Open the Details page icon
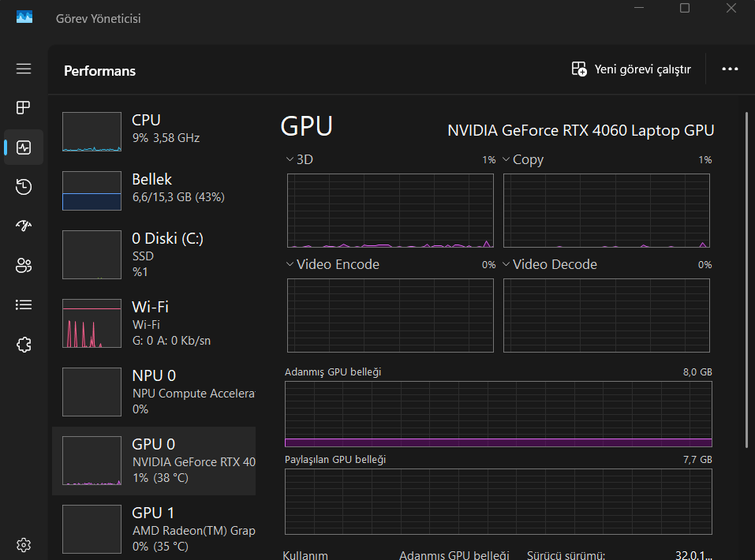The height and width of the screenshot is (560, 755). coord(24,304)
